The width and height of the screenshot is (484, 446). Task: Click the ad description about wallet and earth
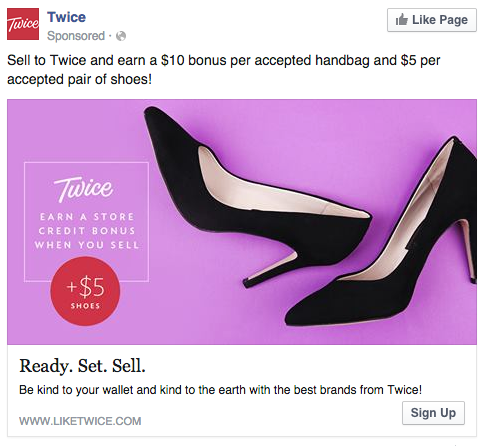[220, 390]
